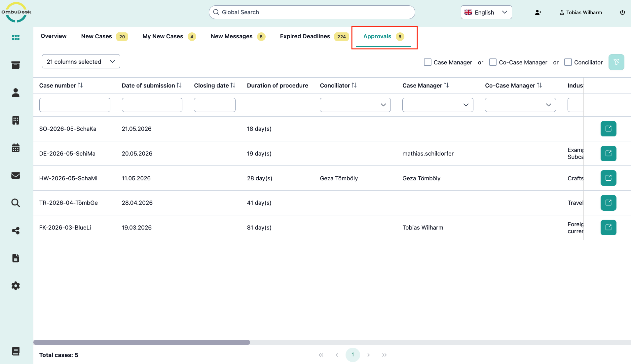
Task: Switch to the Expired Deadlines tab
Action: tap(314, 36)
